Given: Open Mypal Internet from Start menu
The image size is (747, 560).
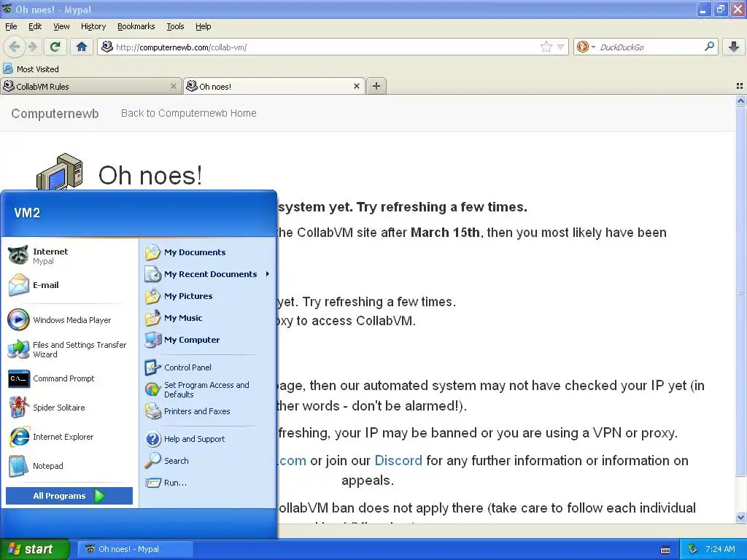Looking at the screenshot, I should click(x=70, y=256).
